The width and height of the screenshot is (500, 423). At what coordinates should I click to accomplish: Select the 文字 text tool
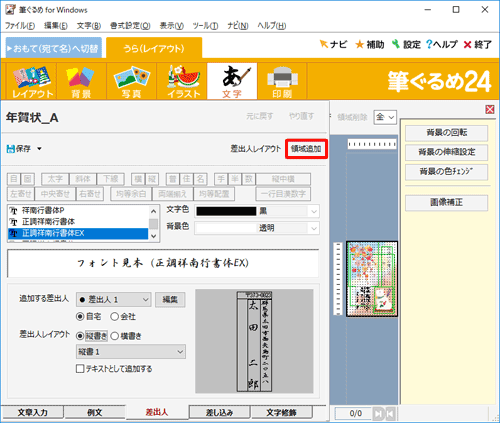tap(232, 82)
